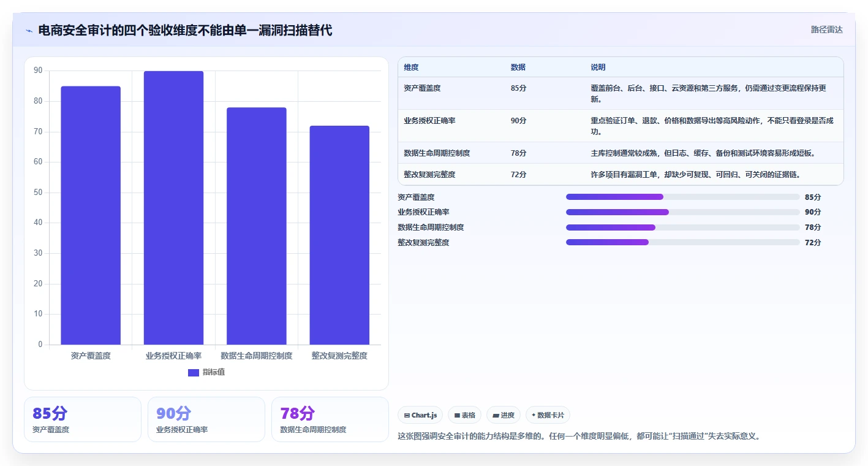Viewport: 868px width, 466px height.
Task: Click the 数据生命周期控制度 progress bar
Action: click(x=683, y=227)
